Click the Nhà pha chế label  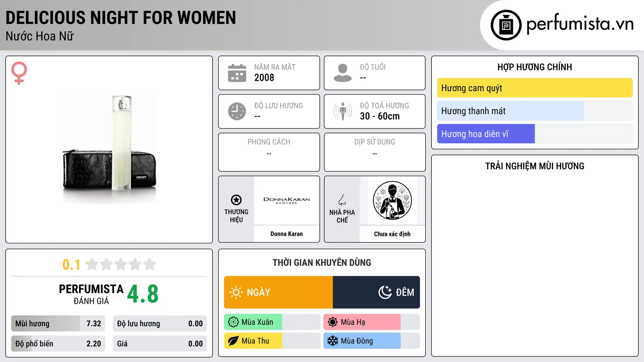click(342, 216)
